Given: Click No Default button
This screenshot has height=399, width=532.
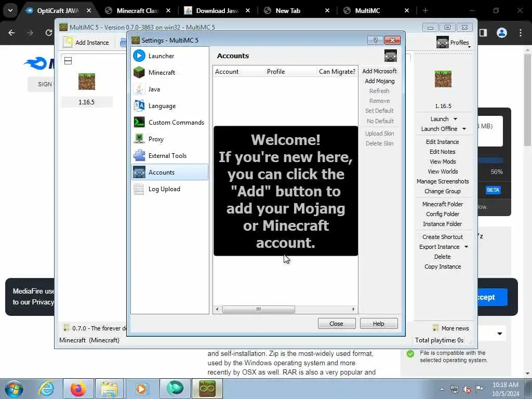Looking at the screenshot, I should 379,121.
